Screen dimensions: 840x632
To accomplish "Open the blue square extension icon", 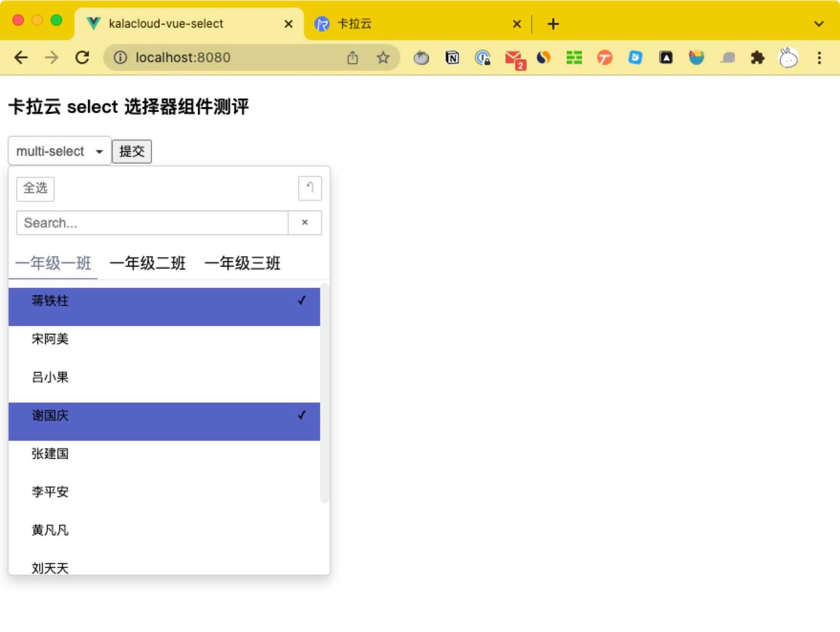I will [635, 58].
